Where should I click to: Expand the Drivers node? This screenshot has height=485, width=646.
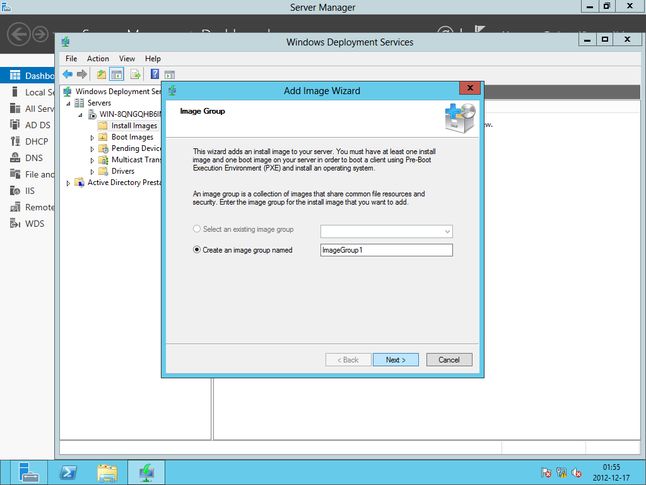(x=92, y=171)
